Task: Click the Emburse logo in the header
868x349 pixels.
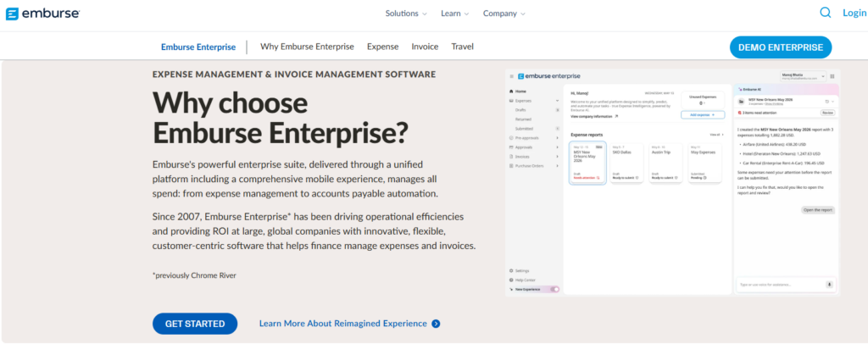Action: pyautogui.click(x=42, y=14)
